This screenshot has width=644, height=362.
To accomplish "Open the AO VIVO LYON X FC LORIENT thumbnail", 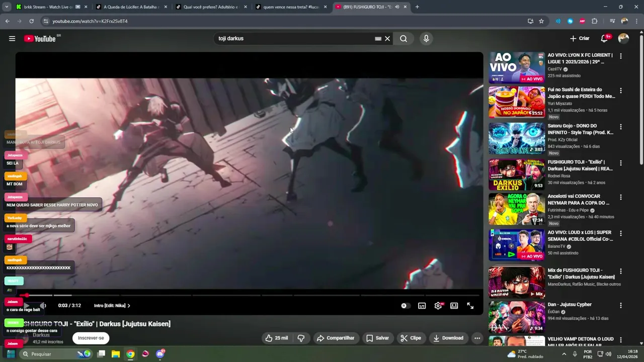I will click(x=517, y=67).
